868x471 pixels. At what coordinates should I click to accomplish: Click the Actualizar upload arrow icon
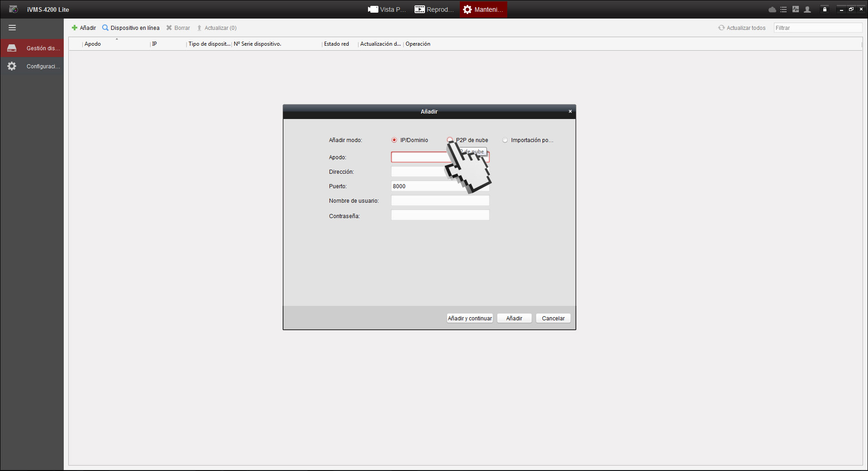[x=199, y=28]
